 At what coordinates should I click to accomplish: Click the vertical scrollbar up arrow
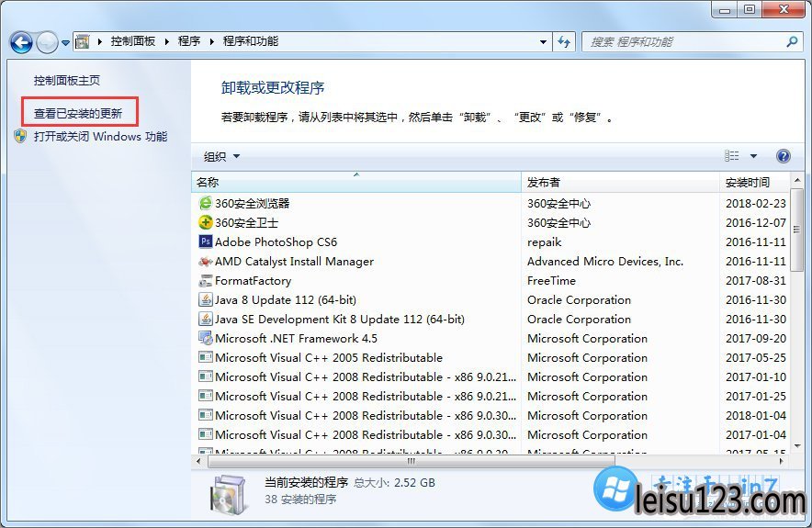click(797, 180)
